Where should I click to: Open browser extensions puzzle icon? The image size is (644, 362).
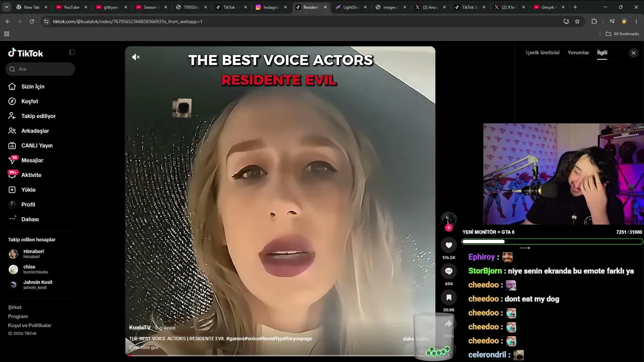[594, 21]
